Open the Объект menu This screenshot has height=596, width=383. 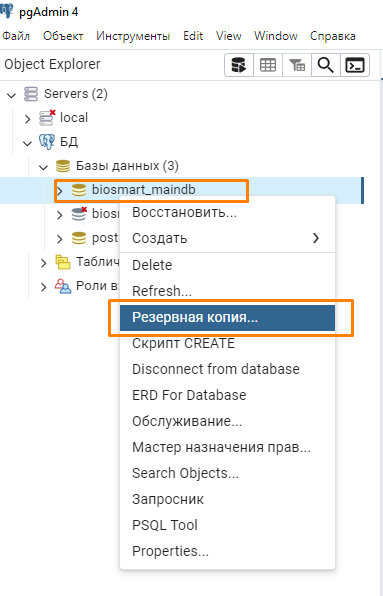tap(63, 36)
